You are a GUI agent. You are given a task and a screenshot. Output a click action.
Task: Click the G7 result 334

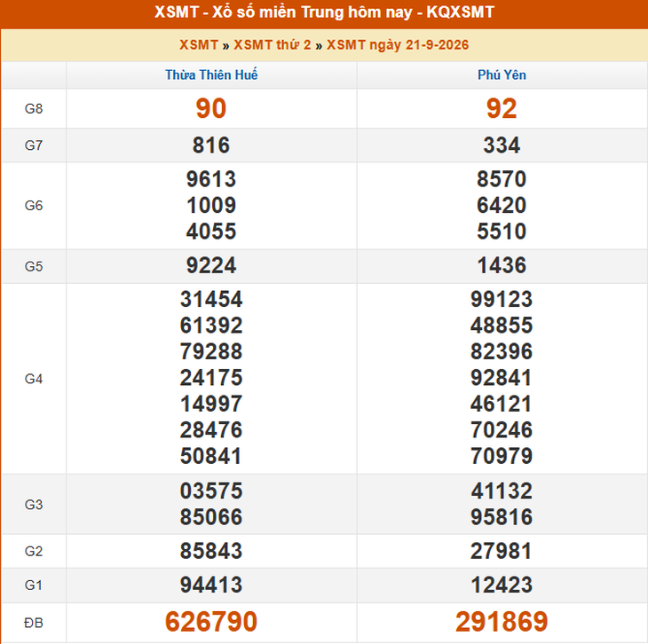[x=502, y=145]
